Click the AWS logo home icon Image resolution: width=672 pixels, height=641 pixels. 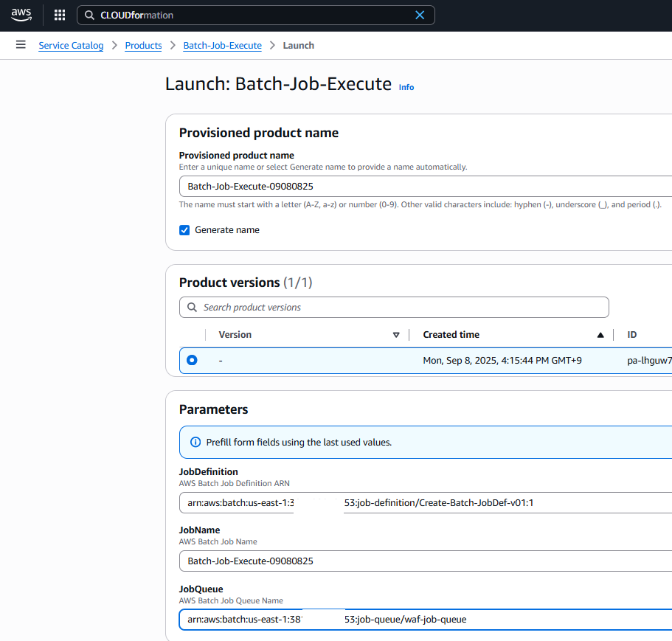click(21, 15)
